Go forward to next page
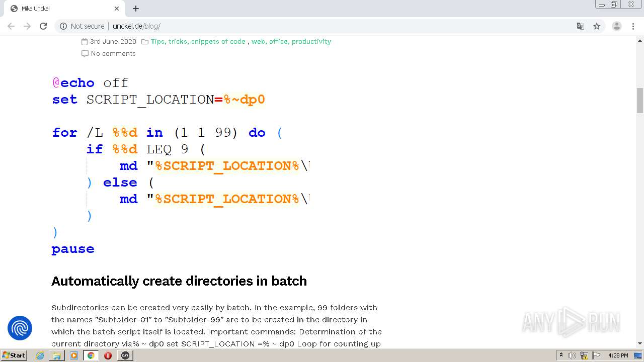The height and width of the screenshot is (362, 644). tap(27, 26)
